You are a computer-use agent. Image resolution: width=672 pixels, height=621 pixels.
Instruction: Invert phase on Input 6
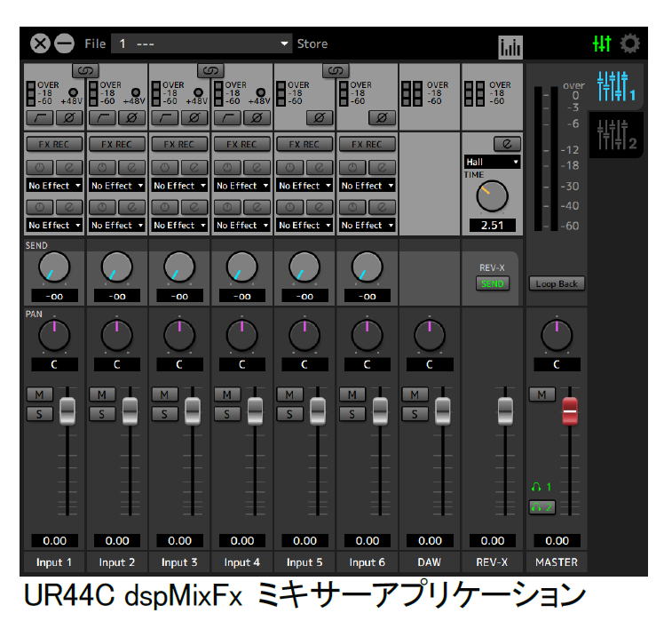(382, 117)
